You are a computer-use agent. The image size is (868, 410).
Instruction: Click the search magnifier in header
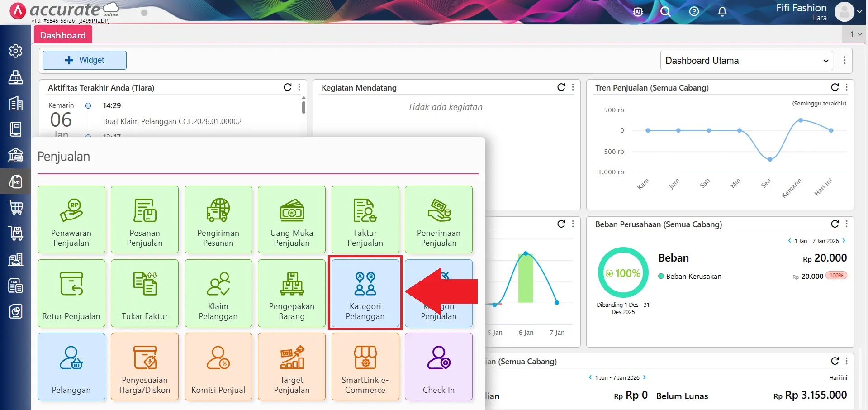tap(665, 12)
